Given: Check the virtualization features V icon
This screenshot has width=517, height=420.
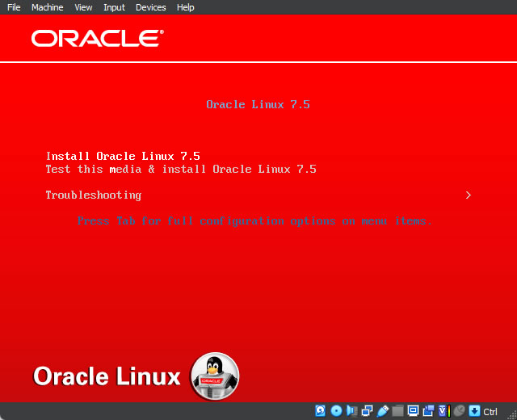Looking at the screenshot, I should point(444,411).
